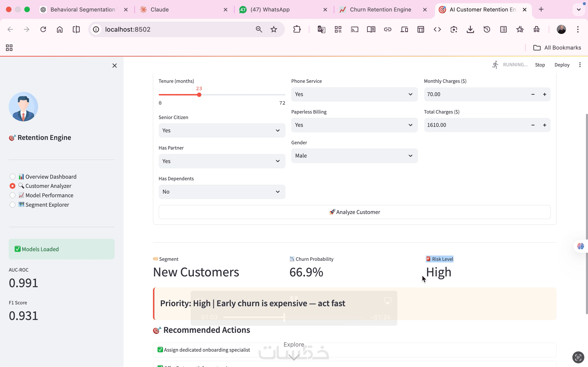Select Overview Dashboard radio option

tap(12, 177)
